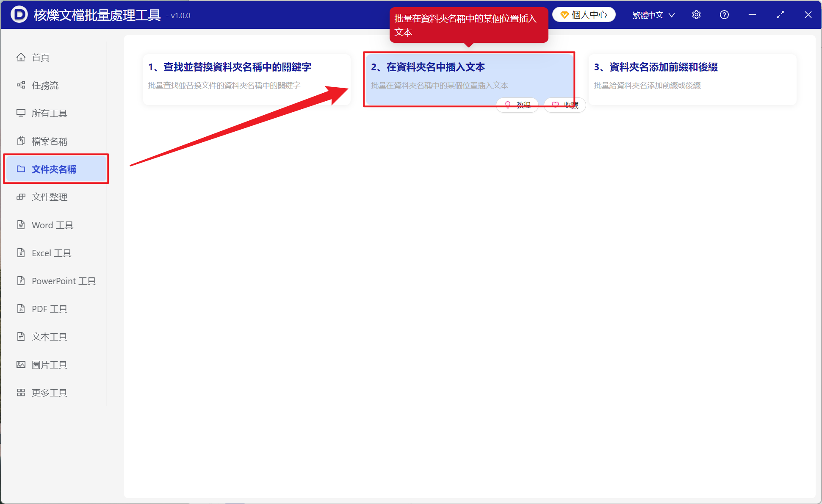822x504 pixels.
Task: Click the app logo icon in title bar
Action: click(x=19, y=14)
